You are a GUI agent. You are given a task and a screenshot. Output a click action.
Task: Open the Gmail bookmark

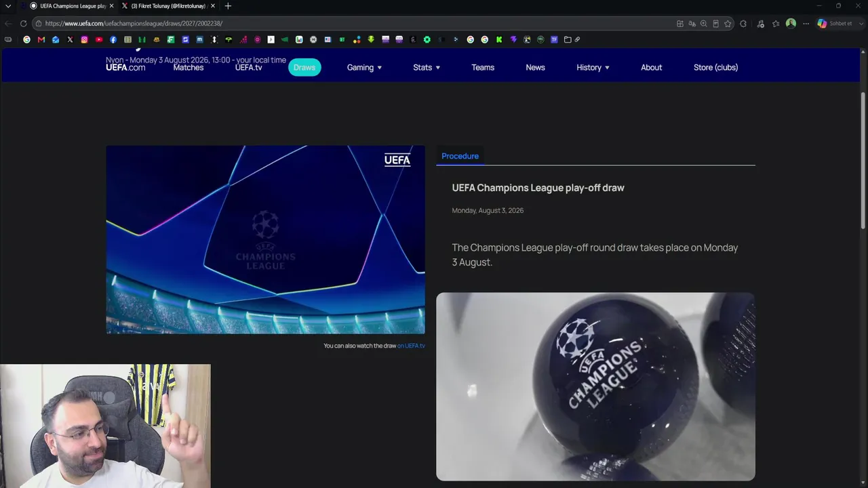tap(41, 39)
